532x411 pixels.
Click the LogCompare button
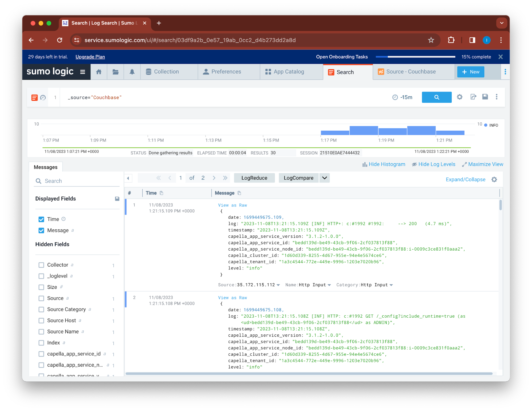click(x=298, y=178)
